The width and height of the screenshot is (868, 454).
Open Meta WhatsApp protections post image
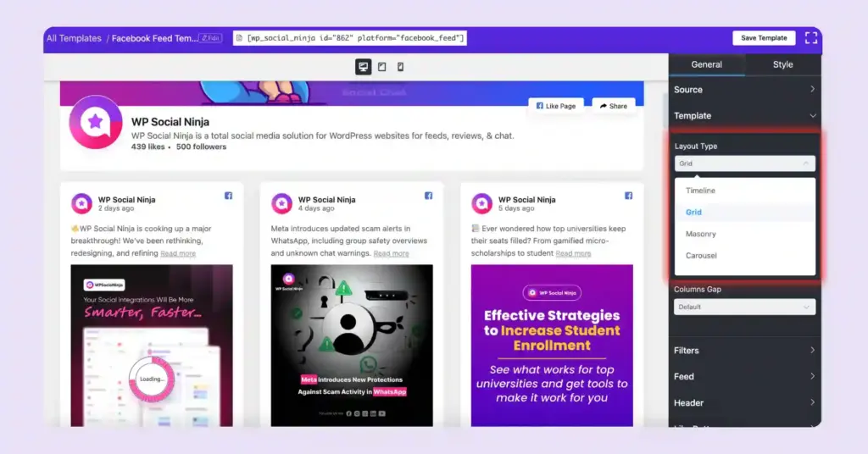(352, 345)
